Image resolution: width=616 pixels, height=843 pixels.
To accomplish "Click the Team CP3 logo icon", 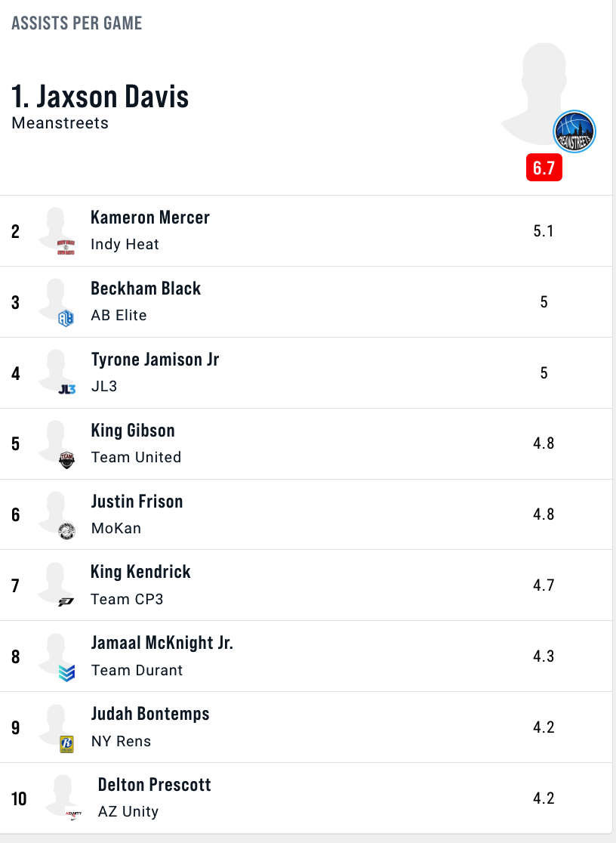I will (x=66, y=602).
